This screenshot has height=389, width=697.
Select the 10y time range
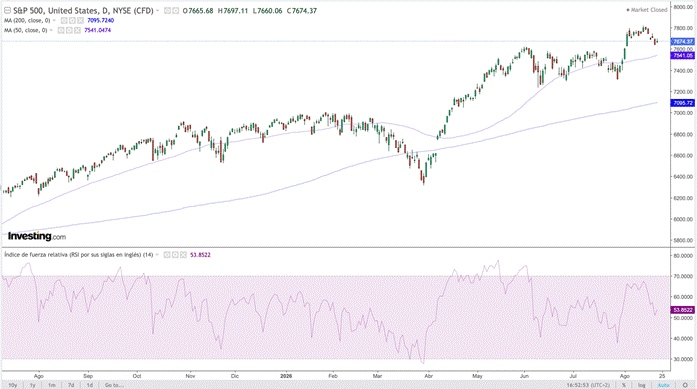click(12, 385)
